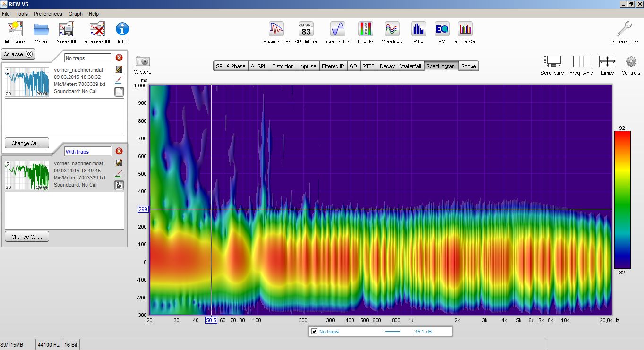The image size is (644, 350).
Task: Select blue measurement 1 thumbnail
Action: [x=27, y=82]
